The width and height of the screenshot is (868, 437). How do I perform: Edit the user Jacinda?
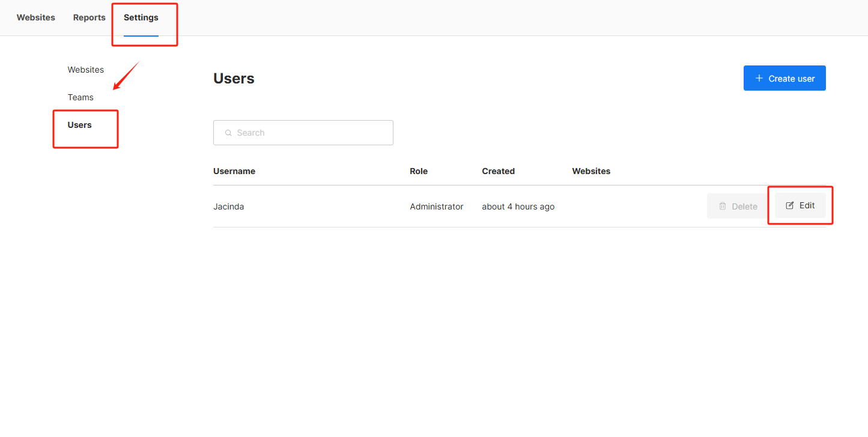point(800,205)
